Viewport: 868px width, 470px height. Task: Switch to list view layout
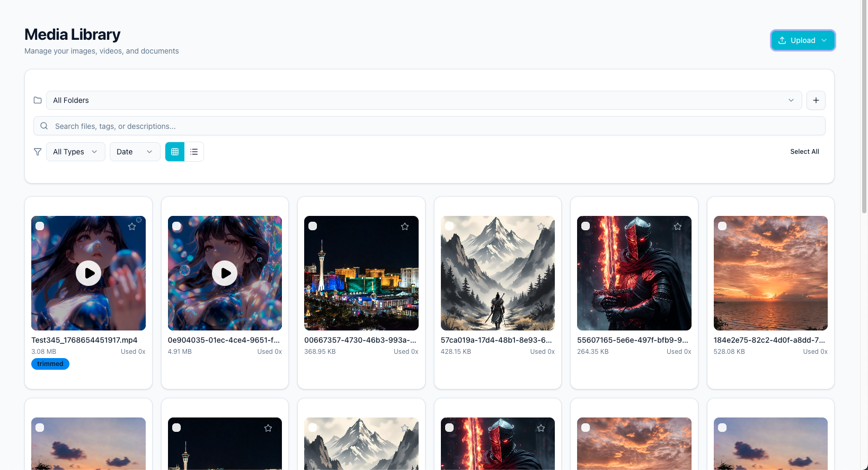[194, 152]
